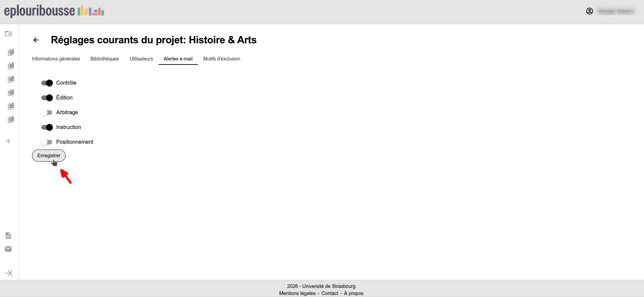The image size is (644, 297).
Task: Click the mail envelope icon in sidebar
Action: coord(8,249)
